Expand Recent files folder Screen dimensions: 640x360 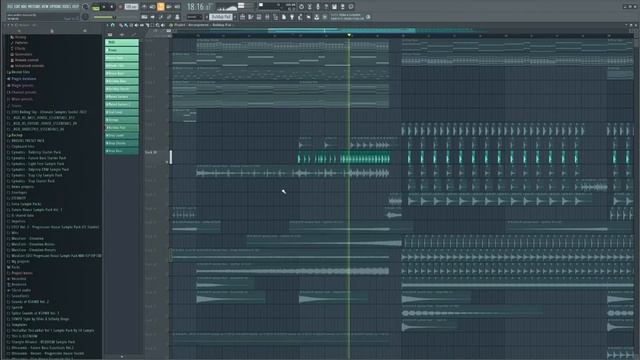click(20, 72)
